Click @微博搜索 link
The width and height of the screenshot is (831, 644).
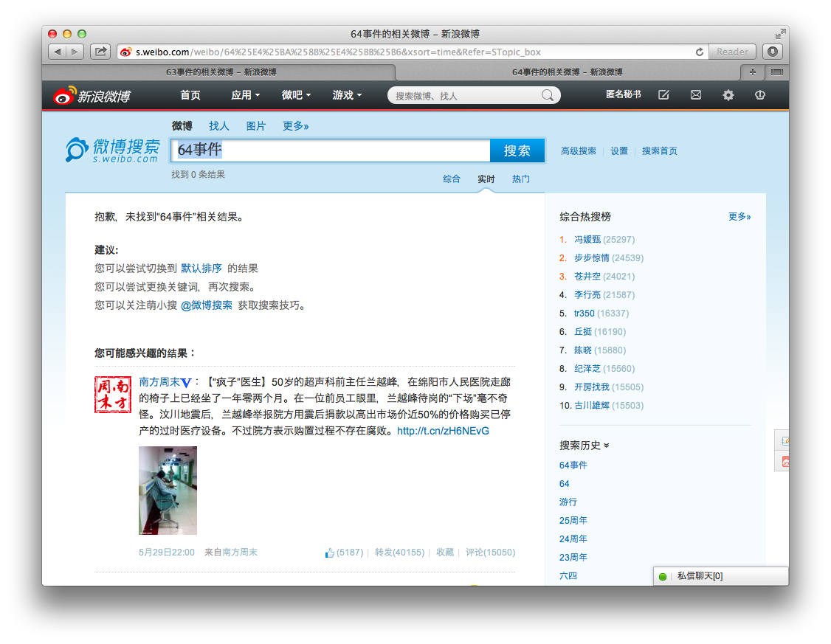click(x=207, y=305)
